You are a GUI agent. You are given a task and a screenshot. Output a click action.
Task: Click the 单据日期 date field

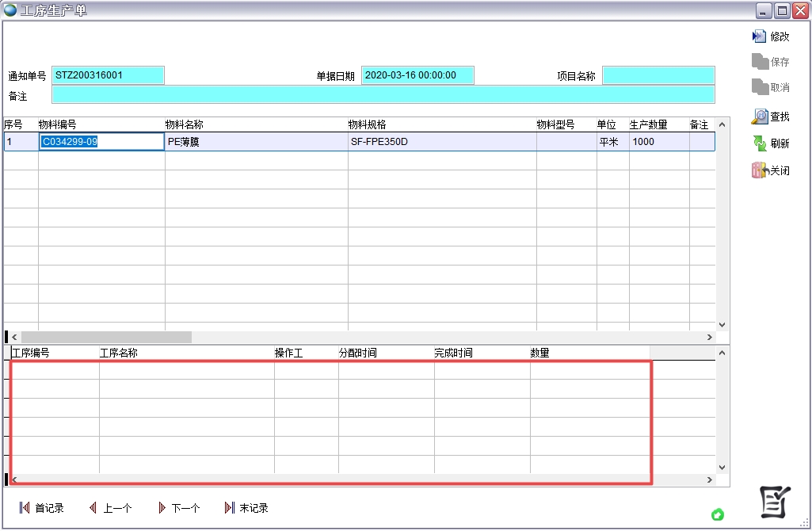coord(417,75)
